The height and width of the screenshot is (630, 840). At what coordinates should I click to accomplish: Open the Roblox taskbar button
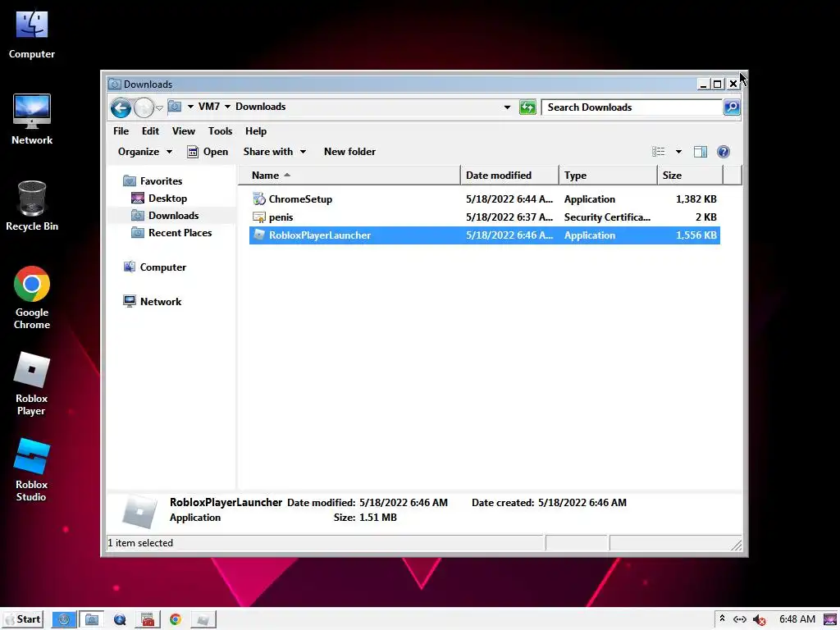(203, 620)
